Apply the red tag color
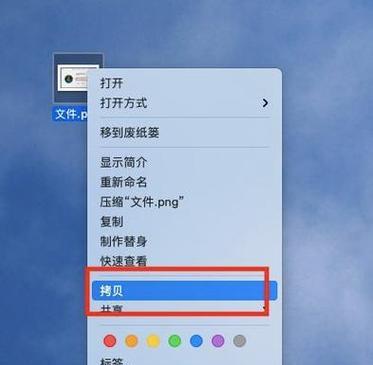The height and width of the screenshot is (365, 373). click(110, 341)
